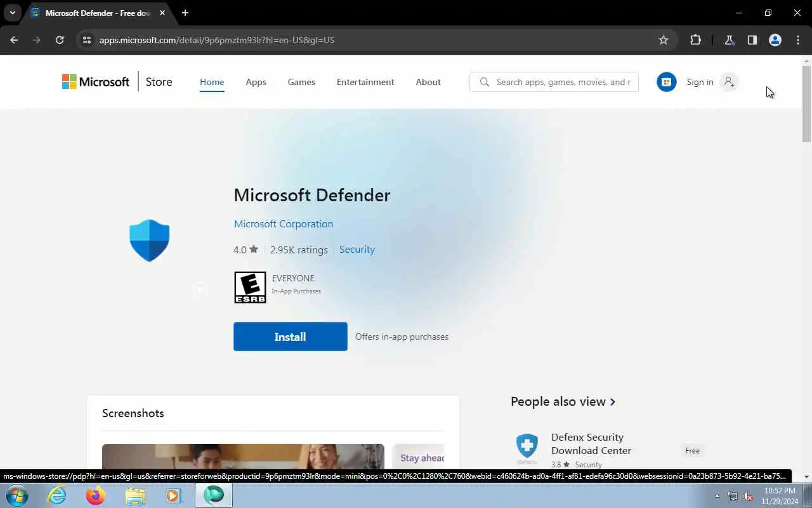This screenshot has width=812, height=508.
Task: Launch Internet Explorer from the taskbar
Action: (57, 495)
